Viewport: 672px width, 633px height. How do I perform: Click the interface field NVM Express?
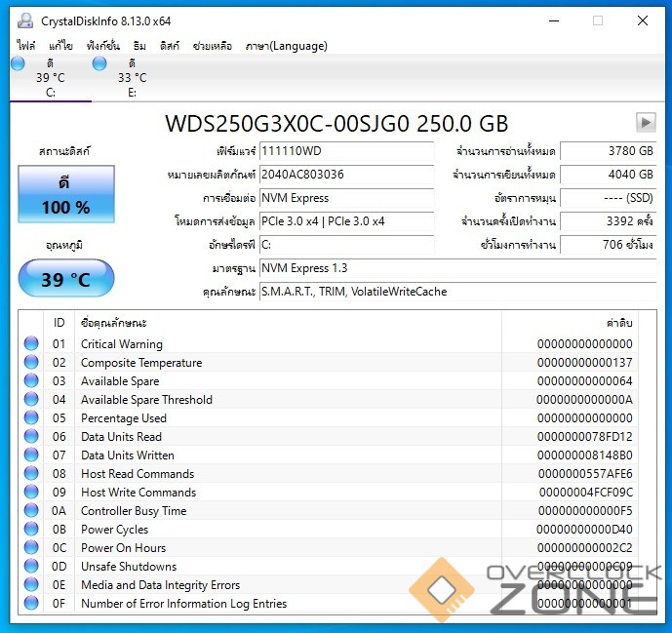coord(346,198)
